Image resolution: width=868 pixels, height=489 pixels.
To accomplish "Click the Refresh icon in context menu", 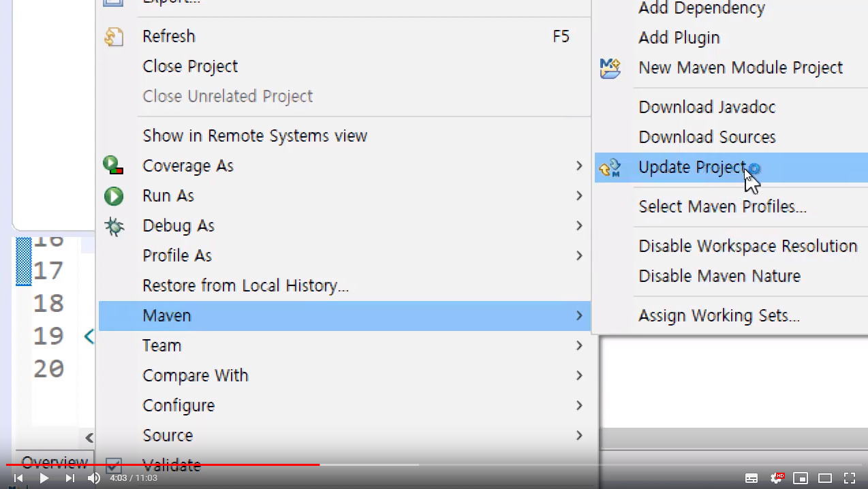I will (x=113, y=36).
